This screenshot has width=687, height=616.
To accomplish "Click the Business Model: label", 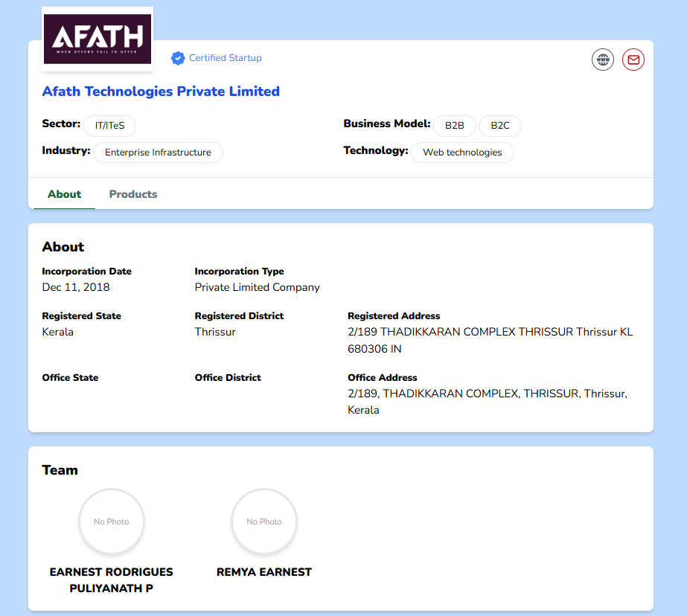I will tap(387, 123).
